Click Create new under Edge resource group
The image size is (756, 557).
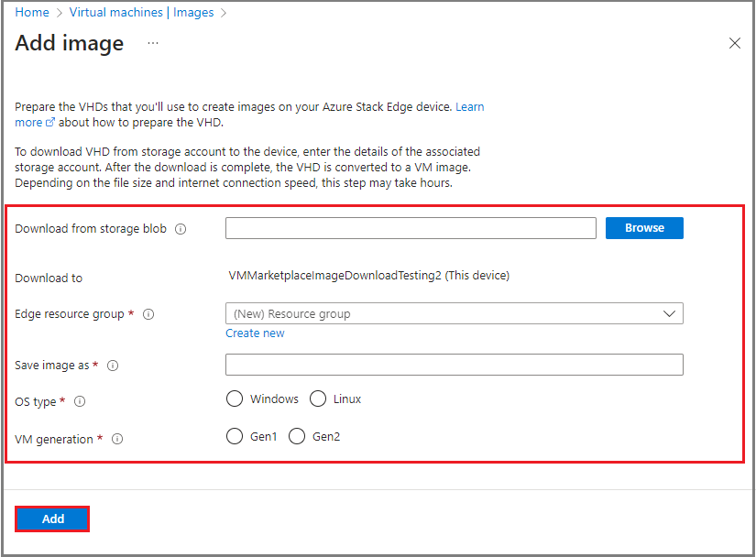(255, 333)
